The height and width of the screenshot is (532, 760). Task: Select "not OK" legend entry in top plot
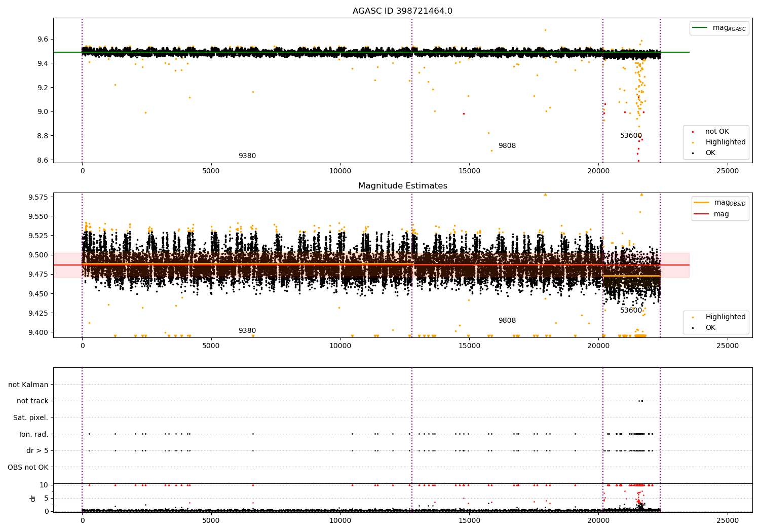point(717,132)
